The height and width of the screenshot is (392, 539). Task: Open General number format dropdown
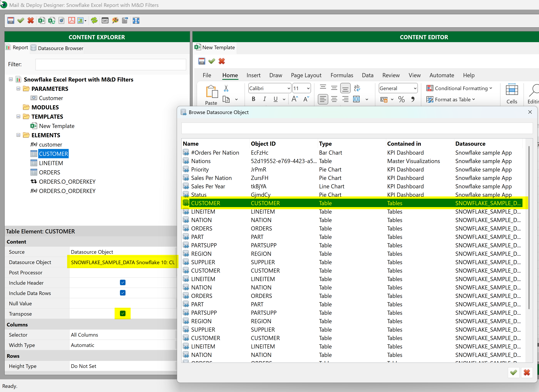tap(415, 88)
